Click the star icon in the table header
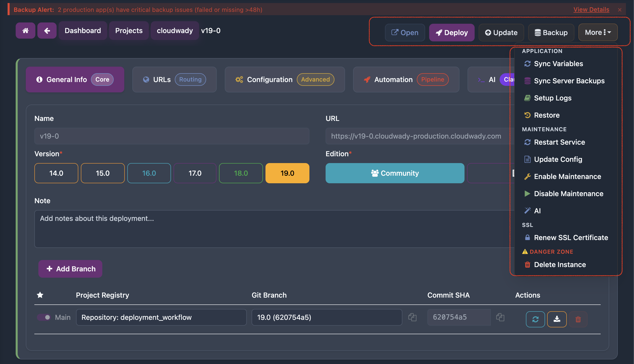This screenshot has width=634, height=364. (40, 295)
